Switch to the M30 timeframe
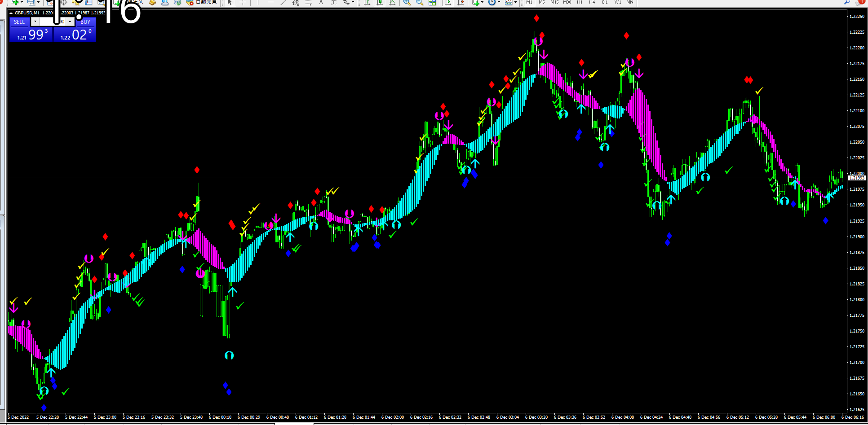This screenshot has height=425, width=868. pyautogui.click(x=567, y=2)
